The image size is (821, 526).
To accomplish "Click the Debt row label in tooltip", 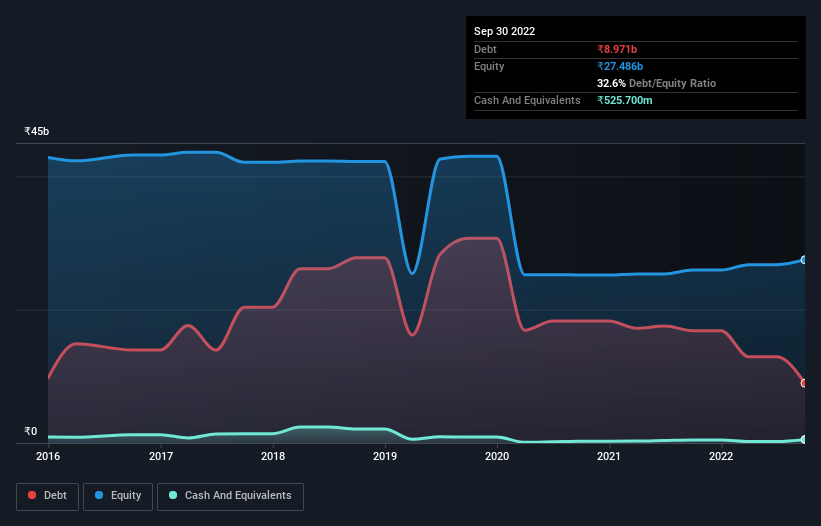I will (x=485, y=49).
